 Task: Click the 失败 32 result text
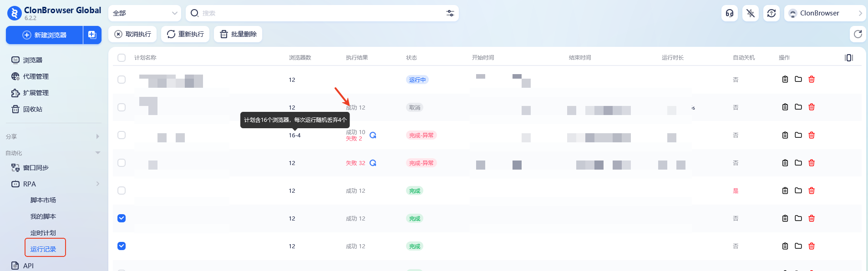[x=355, y=163]
